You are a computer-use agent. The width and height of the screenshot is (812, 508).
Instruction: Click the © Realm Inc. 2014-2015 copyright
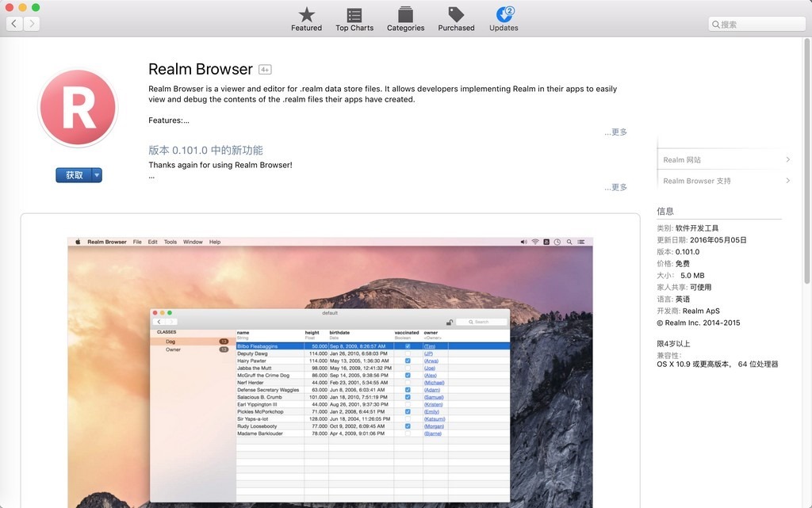click(x=699, y=323)
